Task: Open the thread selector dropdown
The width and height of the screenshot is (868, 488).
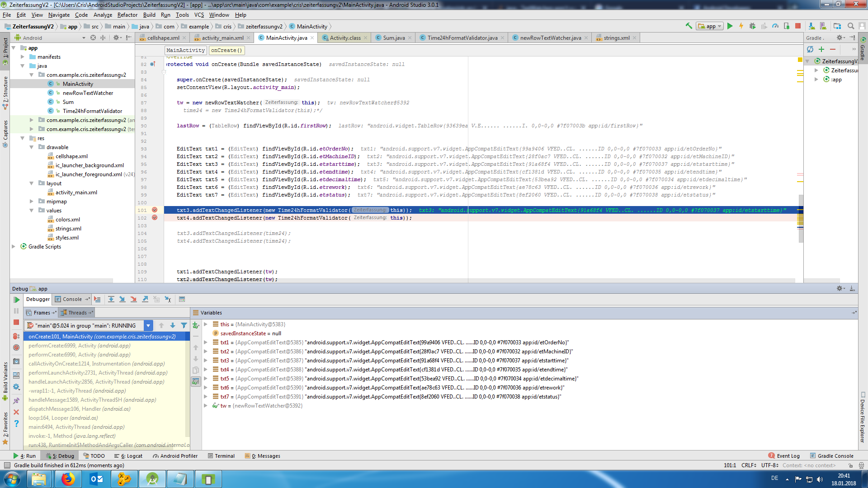Action: coord(148,325)
